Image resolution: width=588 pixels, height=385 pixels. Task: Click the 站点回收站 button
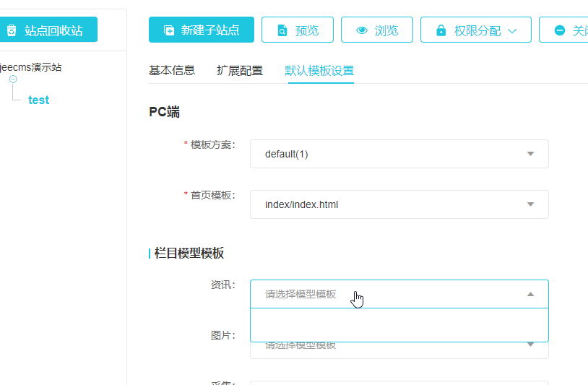click(x=48, y=30)
